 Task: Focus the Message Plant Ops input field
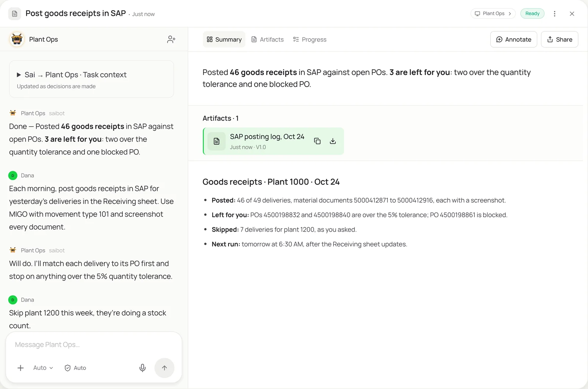tap(94, 345)
